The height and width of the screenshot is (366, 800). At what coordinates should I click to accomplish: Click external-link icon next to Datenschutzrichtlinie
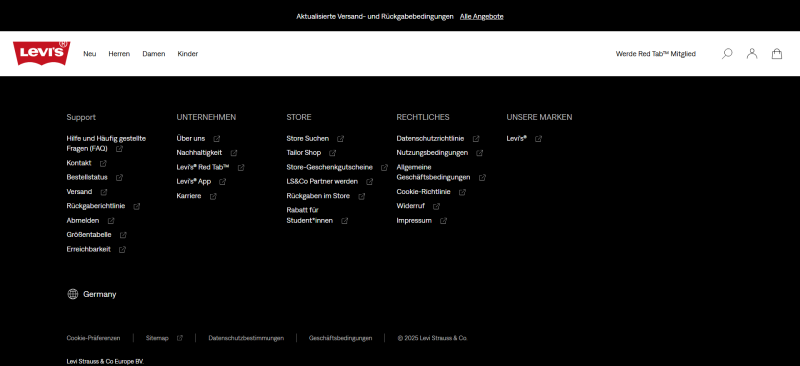tap(476, 138)
